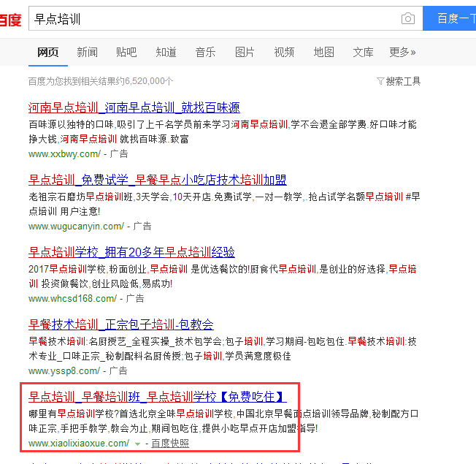
Task: Click the camera image search icon
Action: pyautogui.click(x=407, y=18)
